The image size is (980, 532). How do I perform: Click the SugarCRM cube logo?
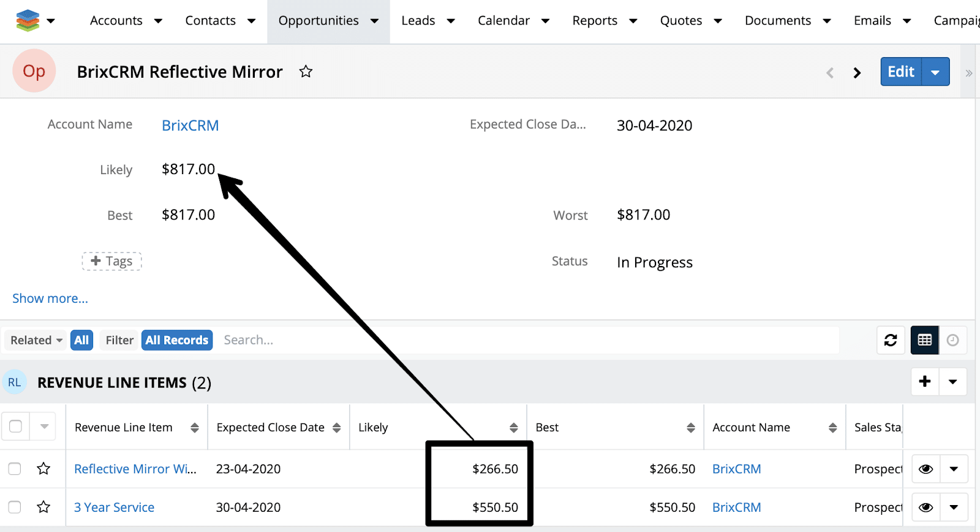pos(28,21)
